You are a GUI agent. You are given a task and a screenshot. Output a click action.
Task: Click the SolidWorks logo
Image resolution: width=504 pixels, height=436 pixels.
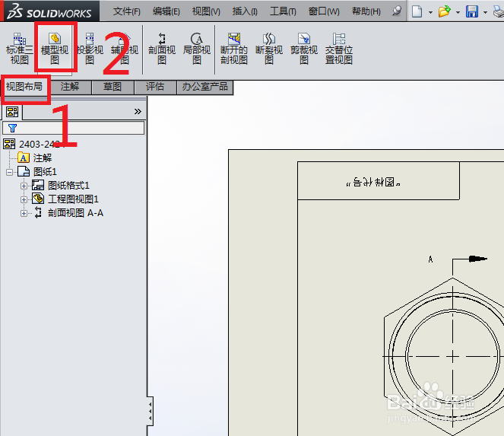(50, 11)
